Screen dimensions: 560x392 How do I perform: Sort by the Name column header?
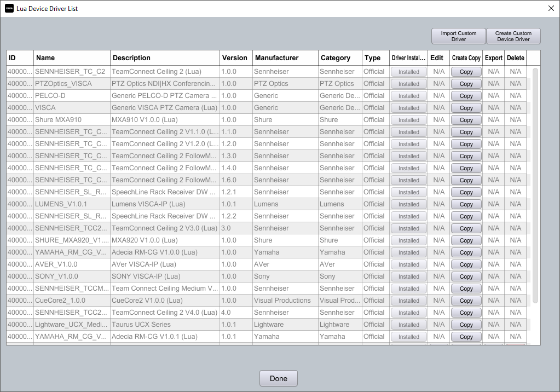point(72,58)
